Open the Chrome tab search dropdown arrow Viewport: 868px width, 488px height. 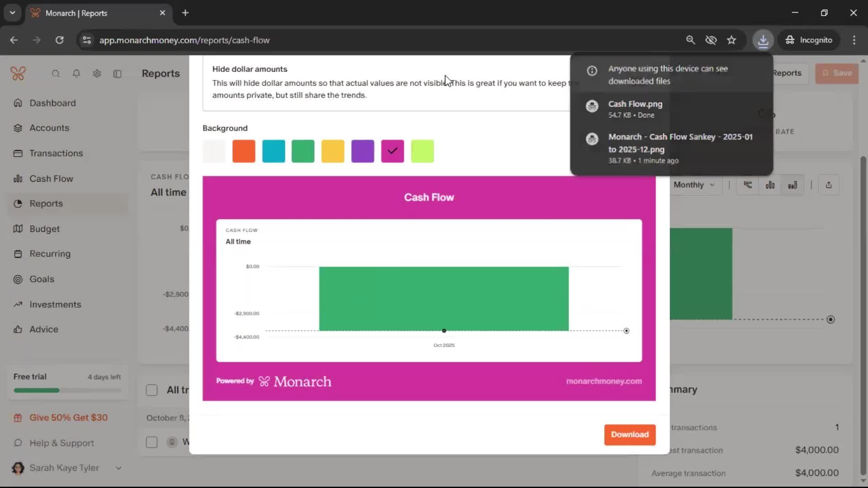[x=13, y=13]
